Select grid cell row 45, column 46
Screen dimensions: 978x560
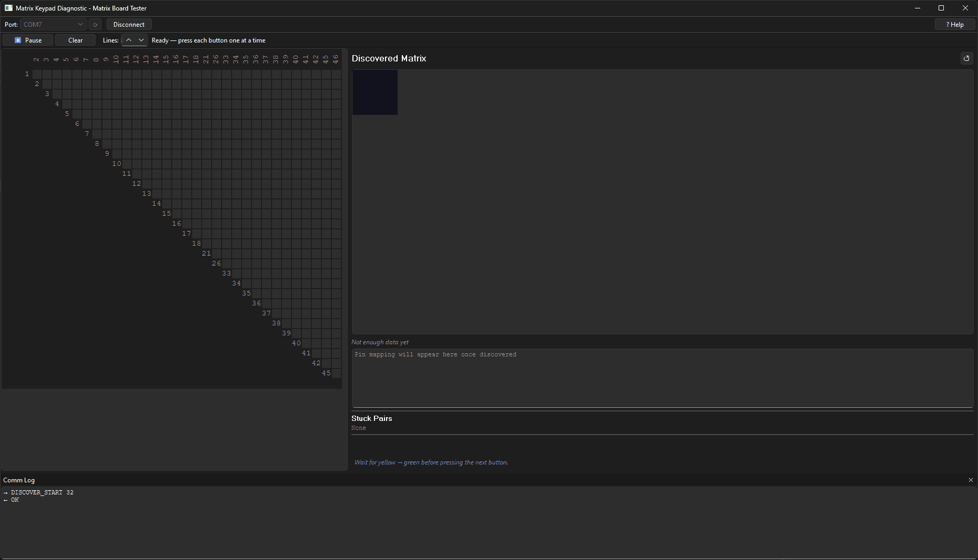tap(337, 373)
